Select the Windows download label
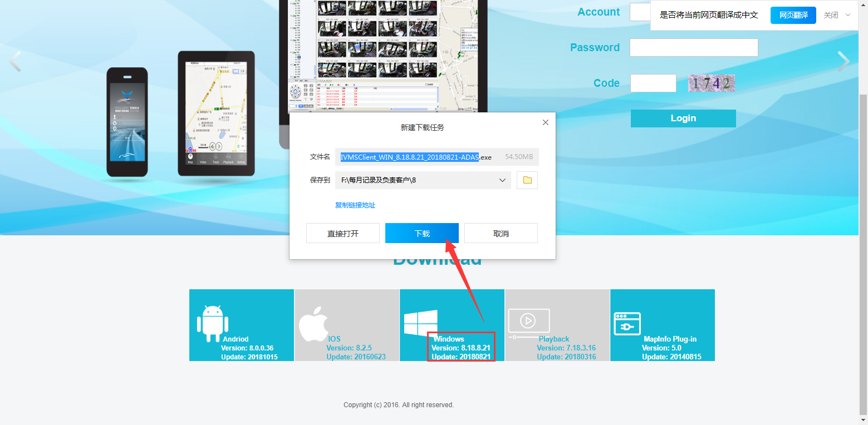The width and height of the screenshot is (868, 425). click(449, 339)
